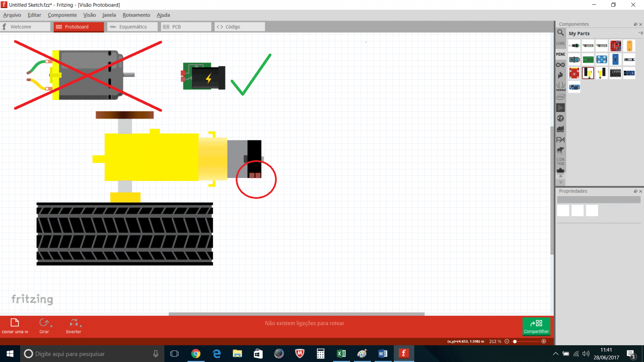Toggle the pin on the Propriedades panel
This screenshot has width=644, height=362.
[x=636, y=191]
